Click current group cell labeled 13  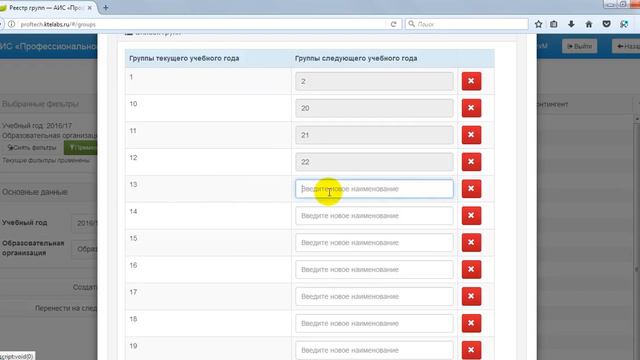(208, 189)
